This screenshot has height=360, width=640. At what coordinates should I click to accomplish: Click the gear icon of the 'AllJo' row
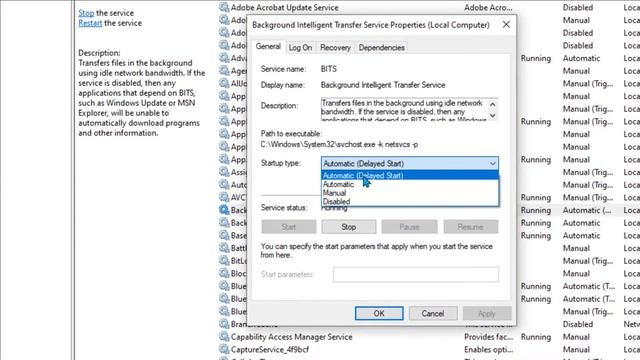click(224, 83)
